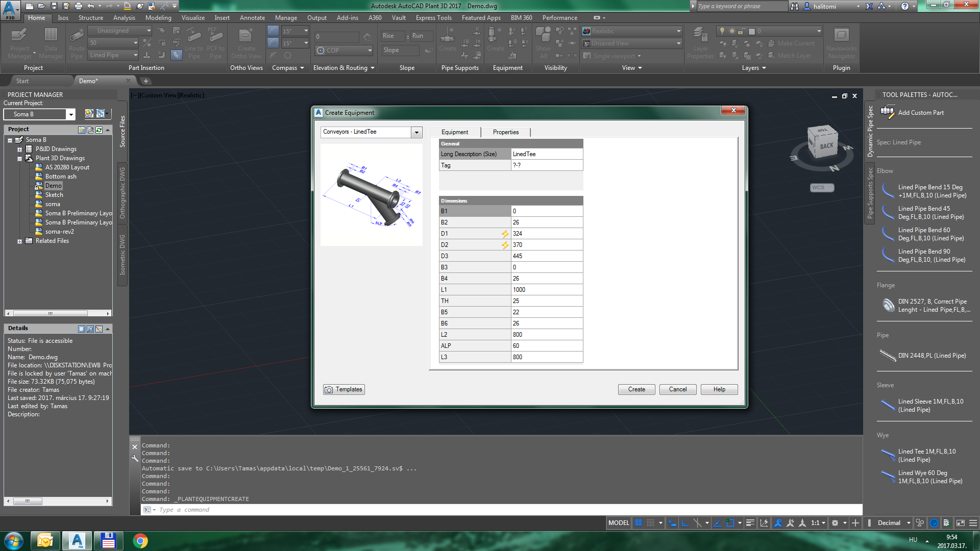Viewport: 980px width, 551px height.
Task: Click the Add Custom Part icon
Action: pyautogui.click(x=888, y=112)
